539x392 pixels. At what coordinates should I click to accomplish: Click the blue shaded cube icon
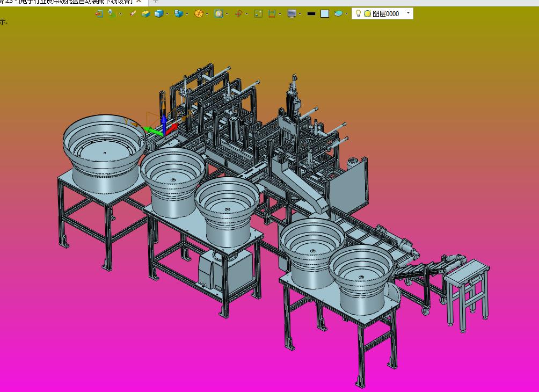[x=159, y=14]
